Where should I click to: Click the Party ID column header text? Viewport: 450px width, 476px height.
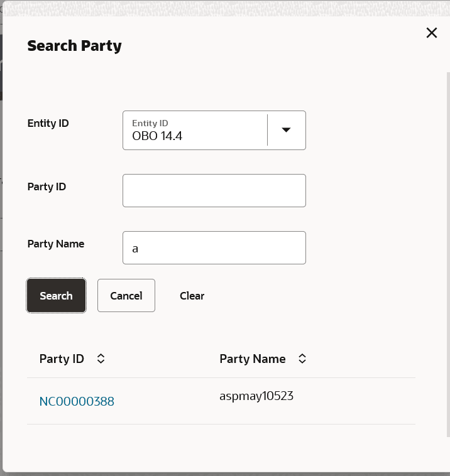click(x=62, y=359)
